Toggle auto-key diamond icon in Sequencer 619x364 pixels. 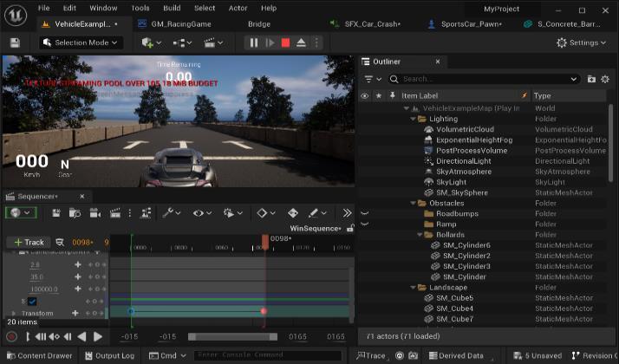click(x=292, y=213)
